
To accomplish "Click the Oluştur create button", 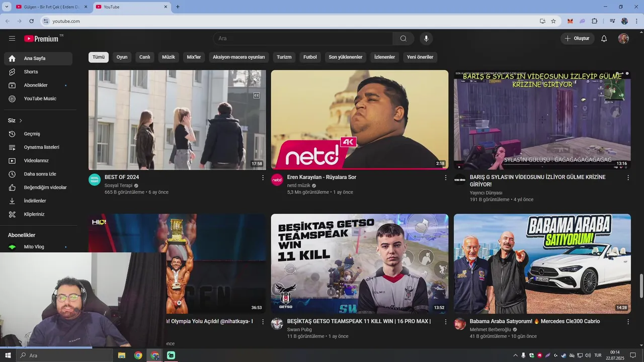I will point(578,39).
